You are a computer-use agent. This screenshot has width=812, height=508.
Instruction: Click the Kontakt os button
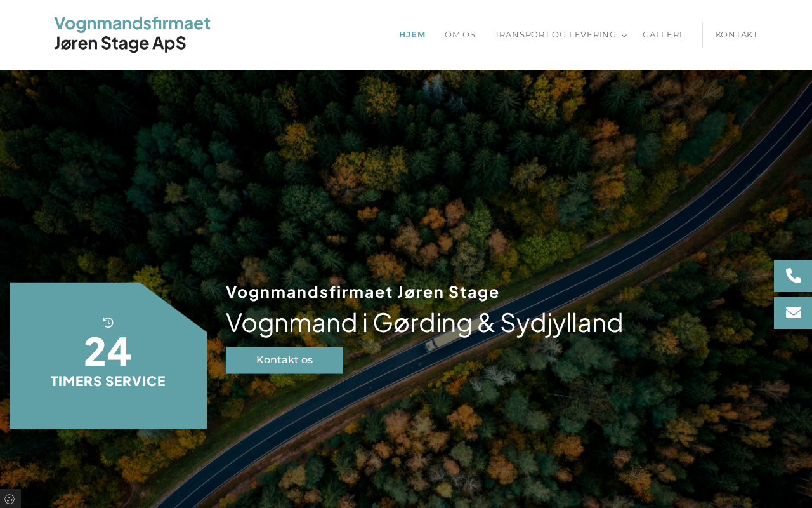(284, 360)
